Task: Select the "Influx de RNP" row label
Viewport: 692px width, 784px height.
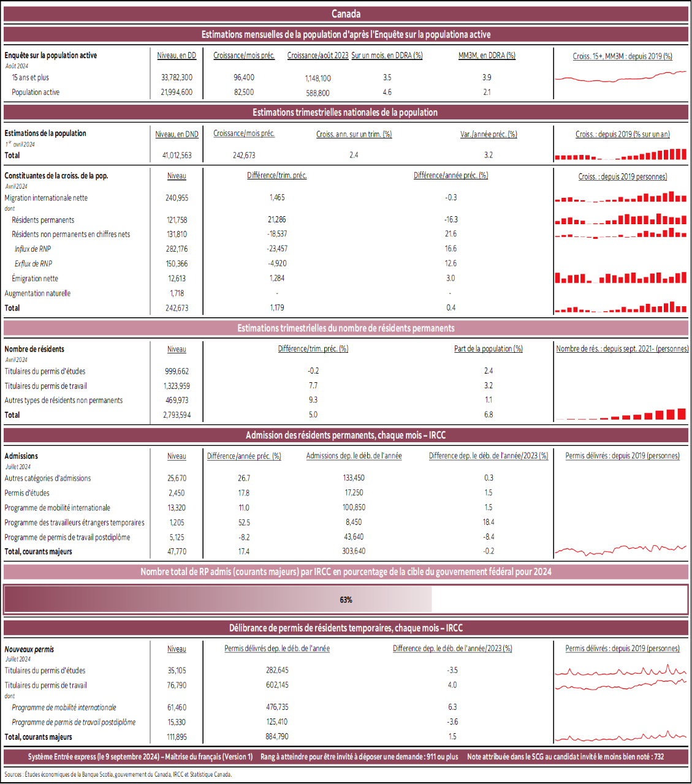Action: pos(33,249)
